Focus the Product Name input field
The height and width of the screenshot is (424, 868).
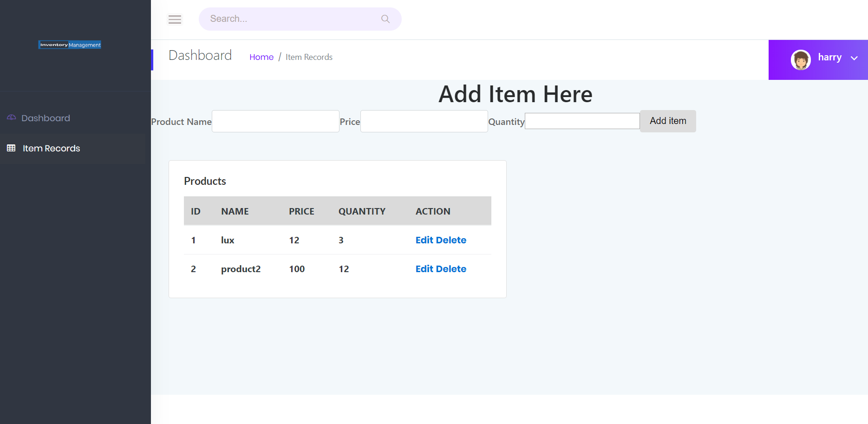pos(275,121)
